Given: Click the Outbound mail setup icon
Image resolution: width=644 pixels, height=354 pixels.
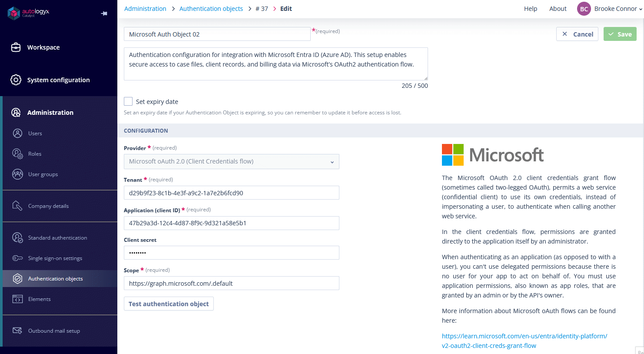Looking at the screenshot, I should 17,331.
